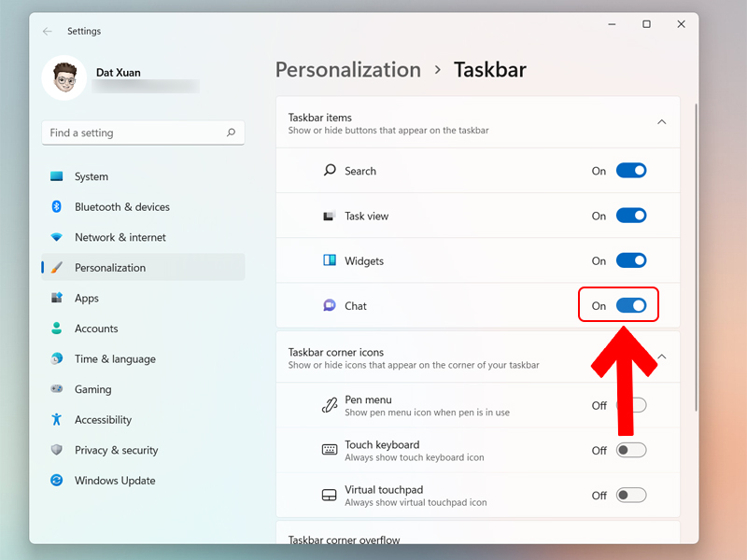Click the Find a setting search box
The height and width of the screenshot is (560, 747).
coord(143,133)
